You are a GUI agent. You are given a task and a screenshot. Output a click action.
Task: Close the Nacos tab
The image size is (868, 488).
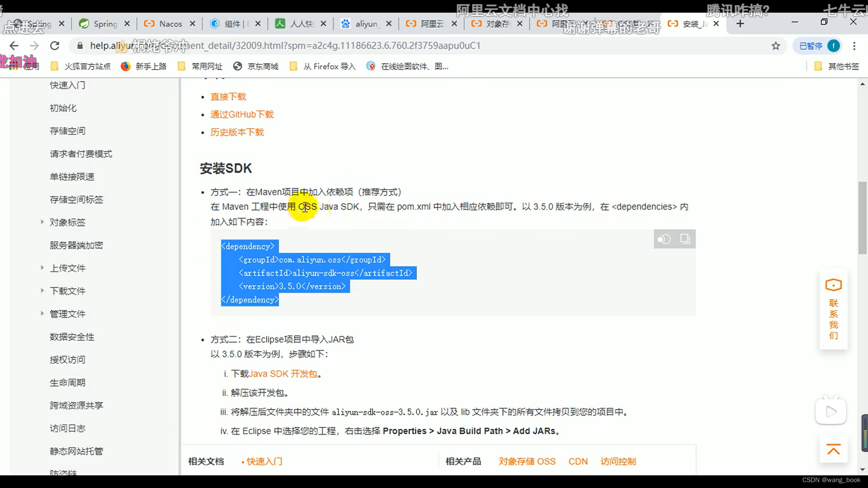pos(193,23)
